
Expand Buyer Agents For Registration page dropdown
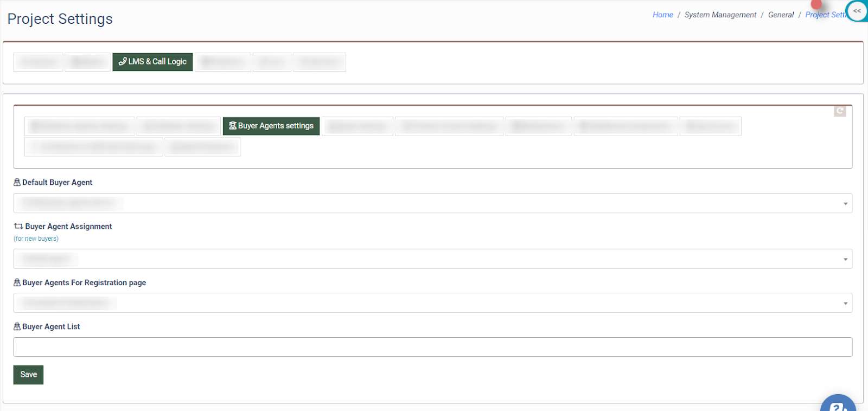pos(845,304)
